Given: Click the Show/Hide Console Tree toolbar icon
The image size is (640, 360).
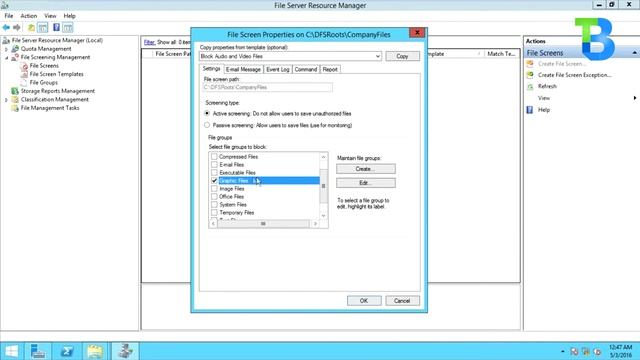Looking at the screenshot, I should (42, 27).
